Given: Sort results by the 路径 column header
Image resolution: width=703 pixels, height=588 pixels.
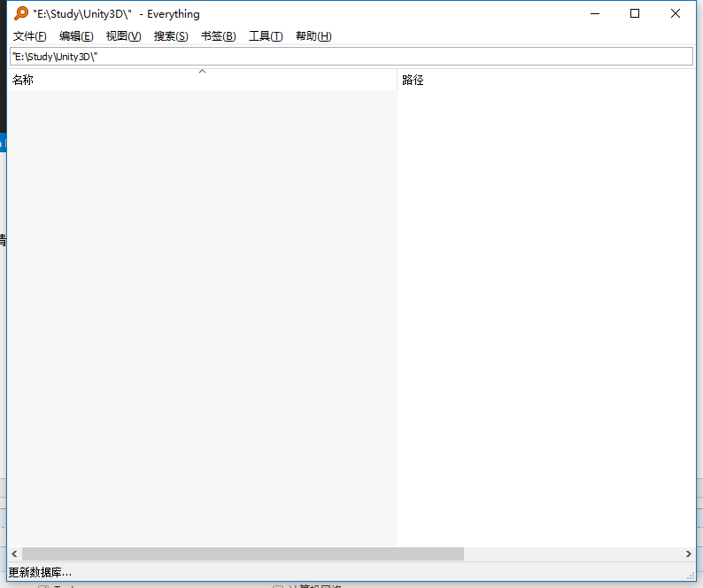Looking at the screenshot, I should pos(546,80).
